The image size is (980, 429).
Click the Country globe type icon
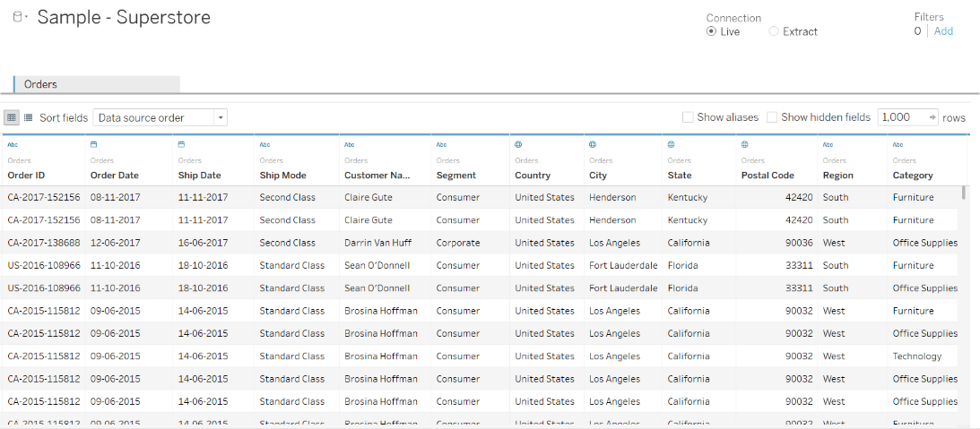point(518,144)
